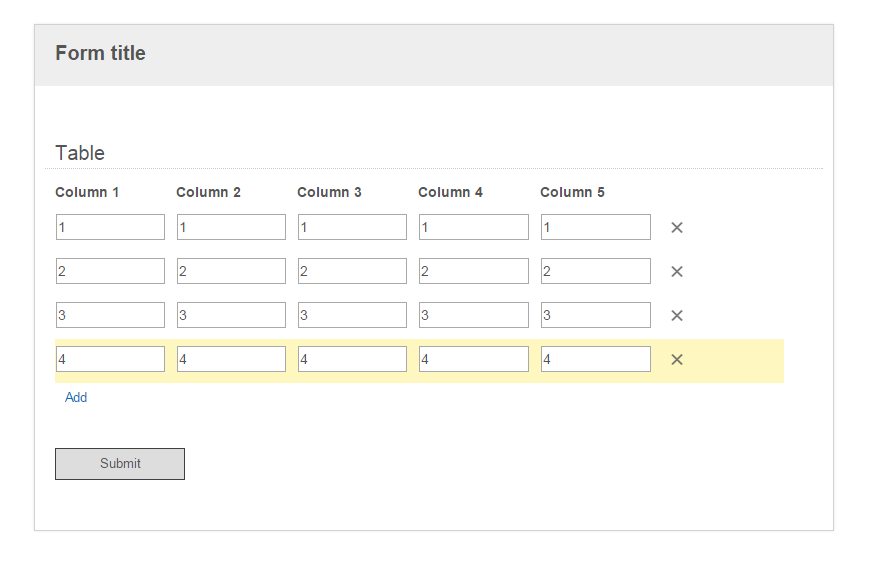Viewport: 870px width, 562px height.
Task: Delete row 2 using the X icon
Action: pos(676,271)
